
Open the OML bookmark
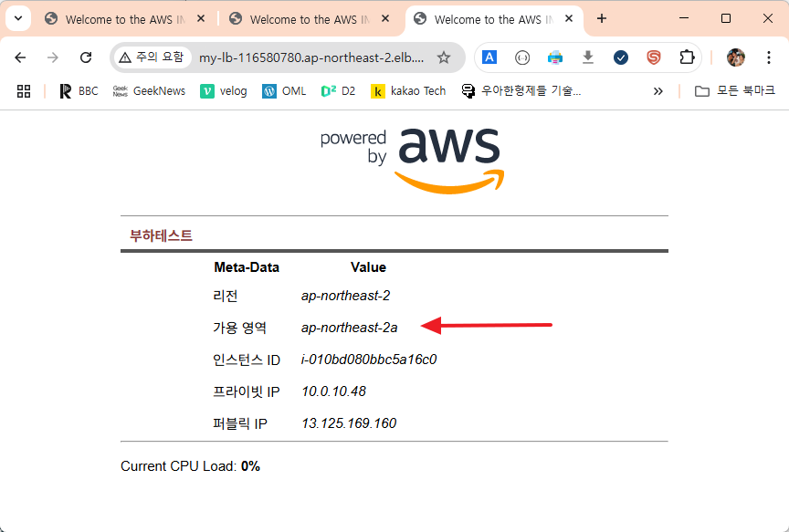[284, 91]
